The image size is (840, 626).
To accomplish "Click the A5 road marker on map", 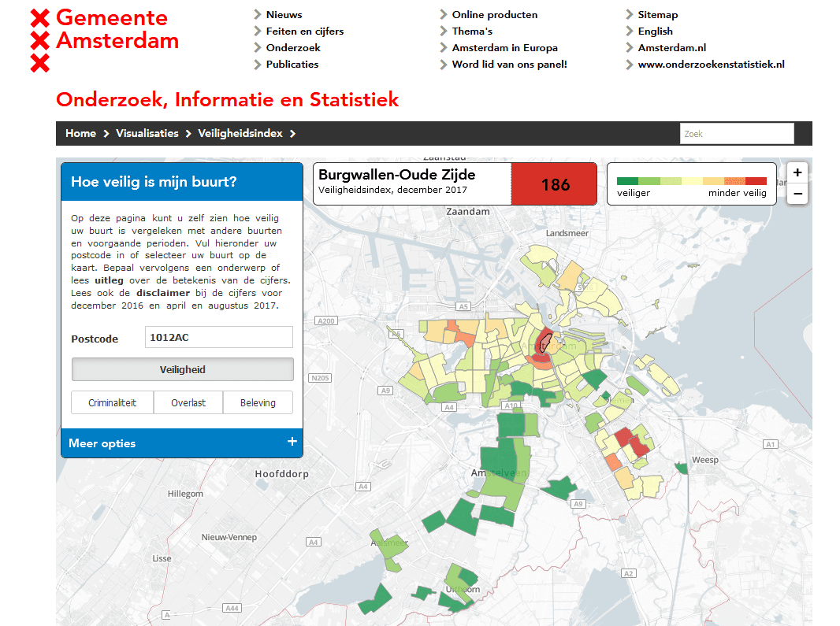I will pyautogui.click(x=463, y=306).
